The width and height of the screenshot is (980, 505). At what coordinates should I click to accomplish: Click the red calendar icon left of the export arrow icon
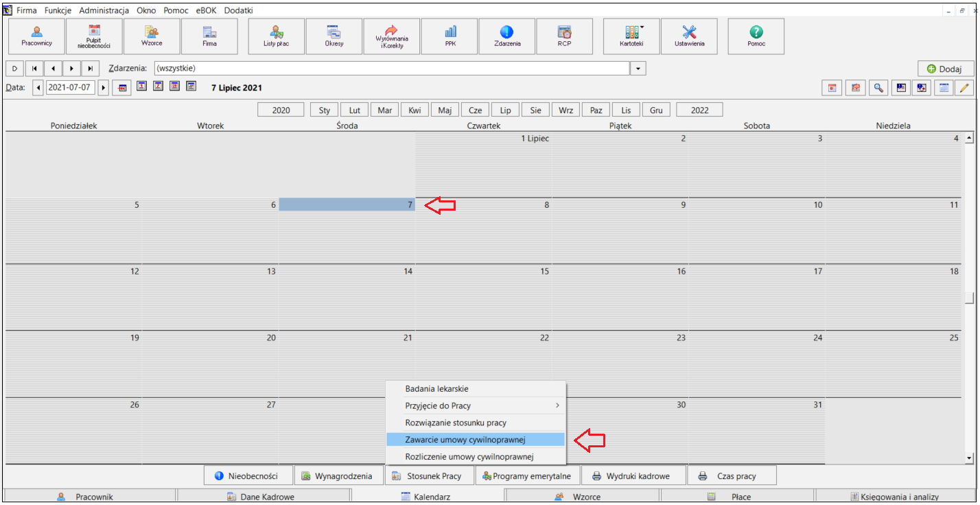click(832, 88)
